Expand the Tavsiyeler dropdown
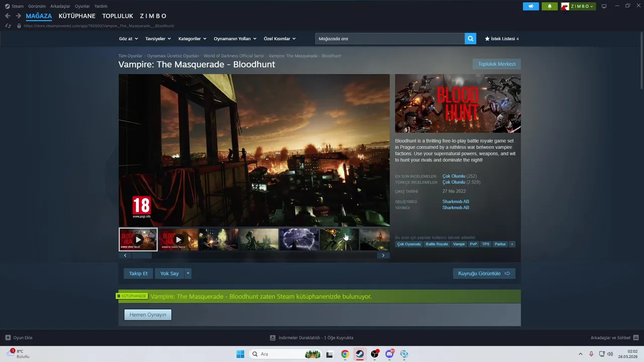The width and height of the screenshot is (644, 362). click(x=158, y=39)
